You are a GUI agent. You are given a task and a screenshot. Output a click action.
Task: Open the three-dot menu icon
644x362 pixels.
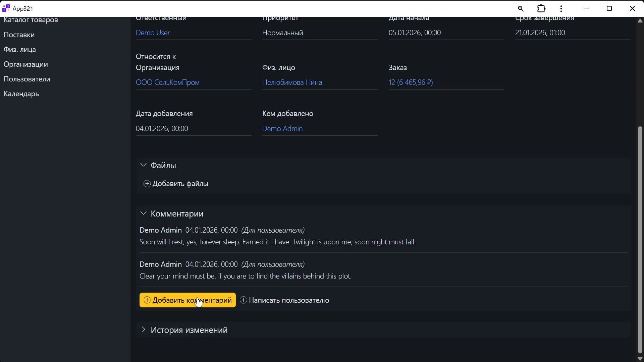pyautogui.click(x=561, y=8)
